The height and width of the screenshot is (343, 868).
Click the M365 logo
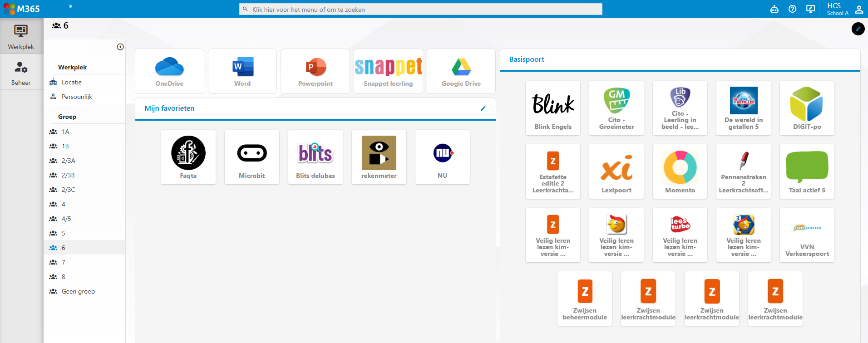coord(21,9)
